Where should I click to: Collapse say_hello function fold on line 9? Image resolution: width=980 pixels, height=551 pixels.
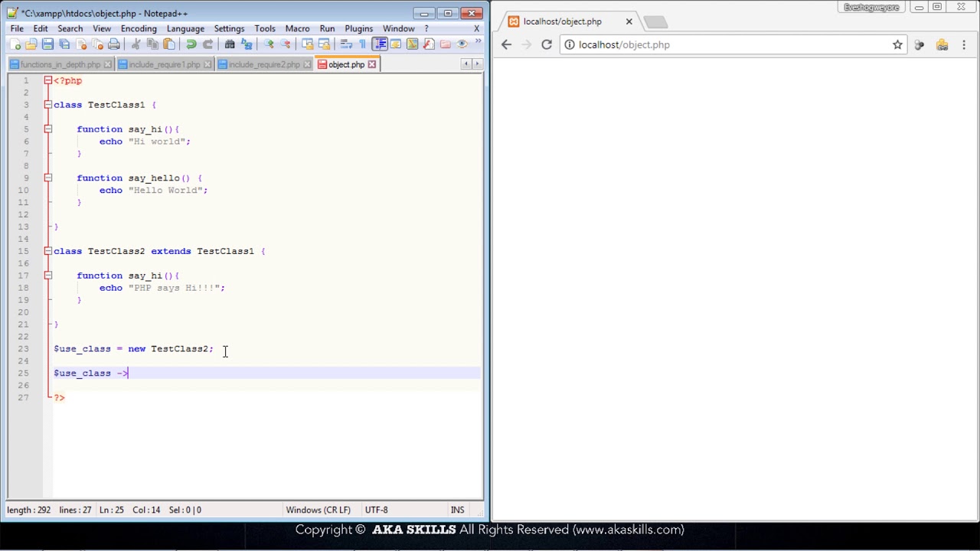(47, 178)
